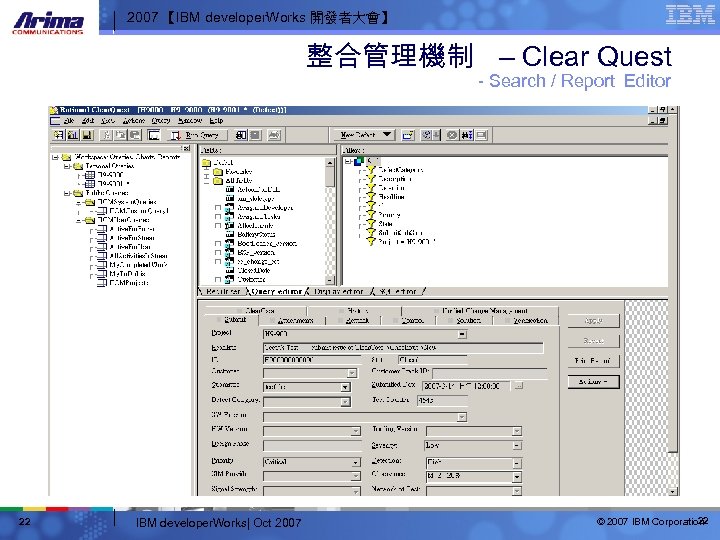Click the greyed Revert button
The height and width of the screenshot is (540, 720).
(x=593, y=341)
